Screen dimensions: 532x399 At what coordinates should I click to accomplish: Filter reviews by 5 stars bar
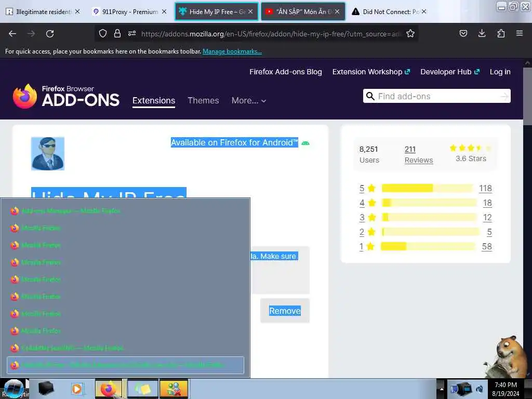427,188
